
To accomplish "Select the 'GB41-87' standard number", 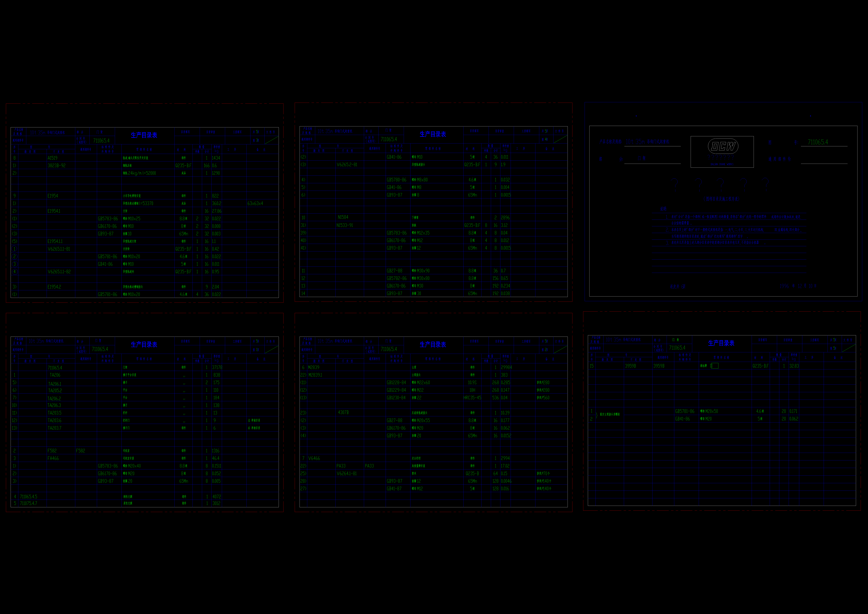I will click(394, 488).
